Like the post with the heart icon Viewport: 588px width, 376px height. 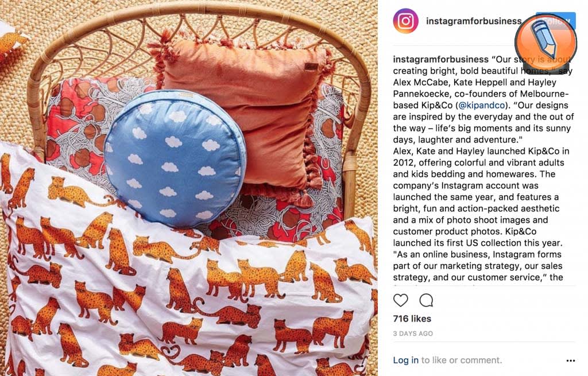400,300
